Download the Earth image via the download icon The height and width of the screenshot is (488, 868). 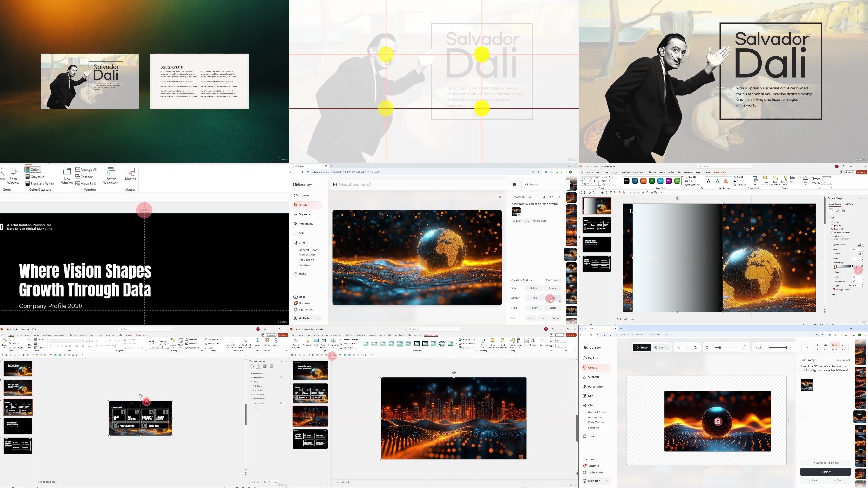544,197
